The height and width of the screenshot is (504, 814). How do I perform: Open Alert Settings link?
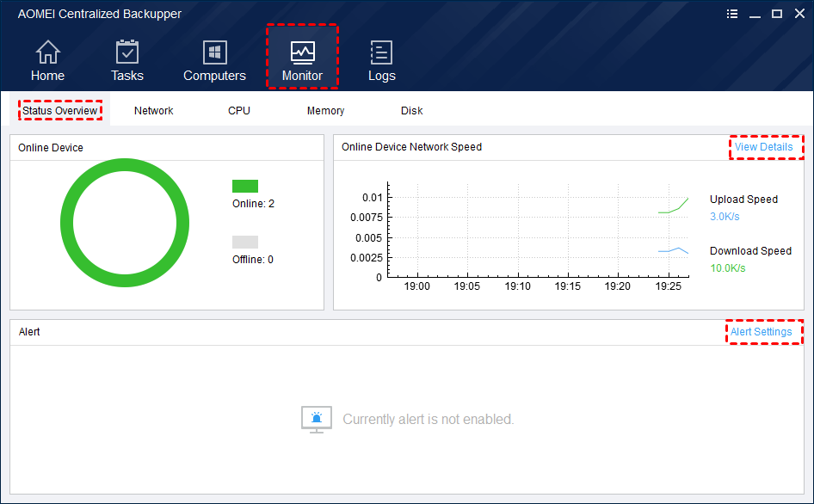click(761, 332)
